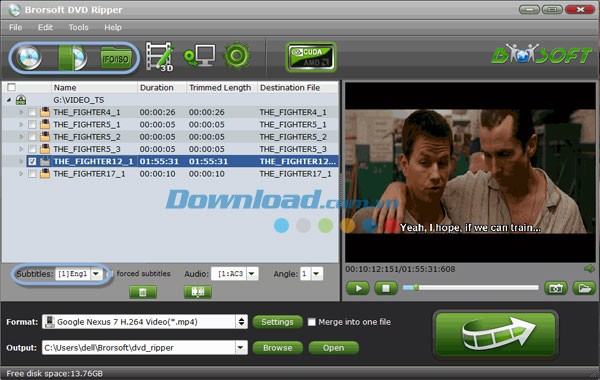600x380 pixels.
Task: Click the Browse button
Action: (x=277, y=348)
